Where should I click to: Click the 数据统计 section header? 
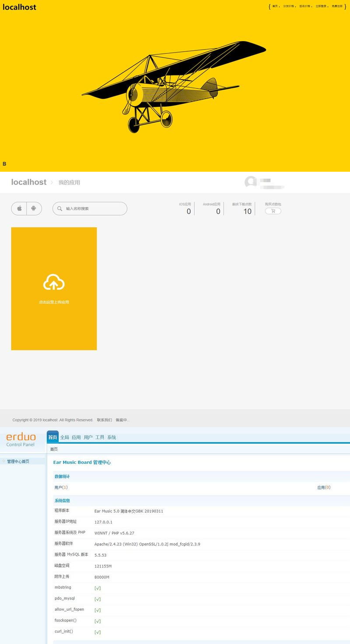coord(62,476)
